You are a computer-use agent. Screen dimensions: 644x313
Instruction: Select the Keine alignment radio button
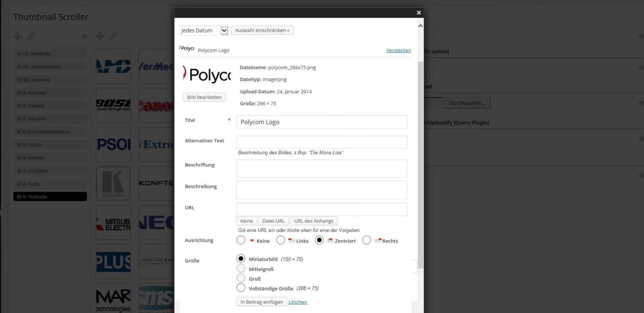(x=241, y=240)
